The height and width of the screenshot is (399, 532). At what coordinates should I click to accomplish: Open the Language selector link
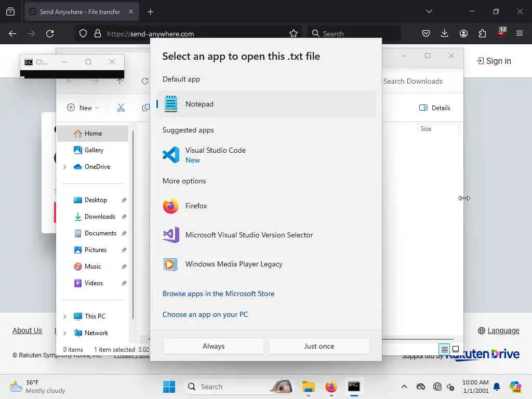(x=498, y=330)
